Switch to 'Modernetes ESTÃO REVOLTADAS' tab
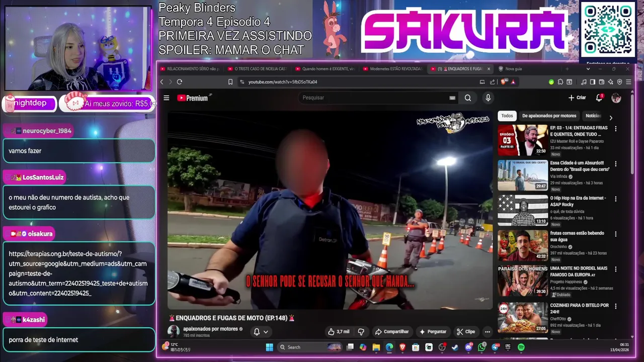The height and width of the screenshot is (362, 644). [392, 69]
